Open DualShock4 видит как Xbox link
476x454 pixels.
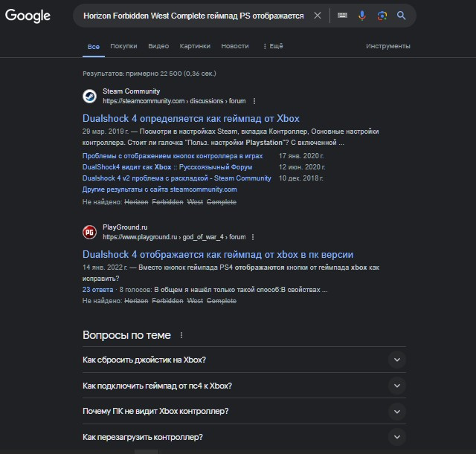[x=167, y=167]
